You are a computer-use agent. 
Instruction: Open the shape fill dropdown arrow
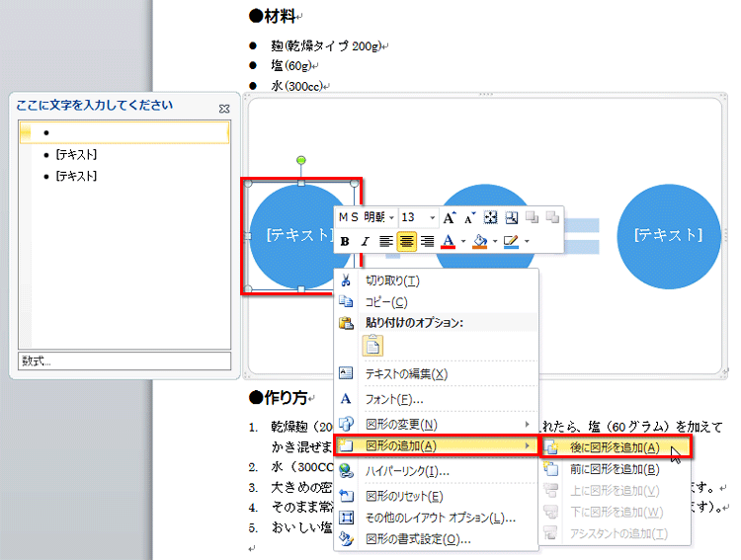(495, 242)
